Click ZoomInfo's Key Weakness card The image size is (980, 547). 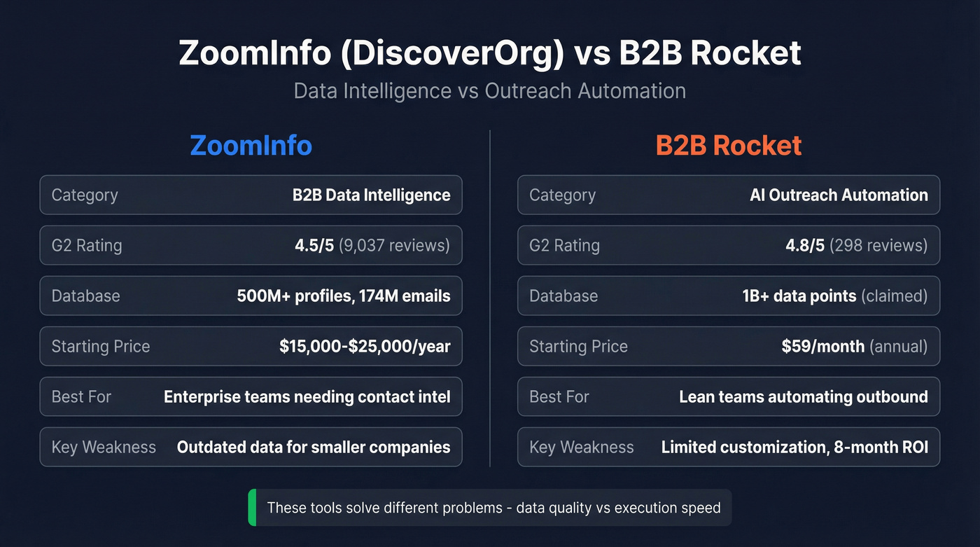[251, 447]
